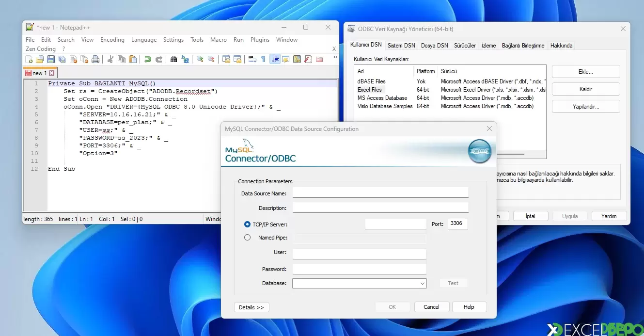Select the 'MS Access Database' row
This screenshot has height=336, width=644.
450,98
